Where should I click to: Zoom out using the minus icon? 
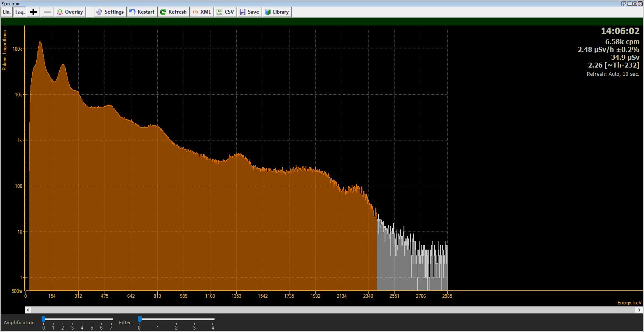47,12
